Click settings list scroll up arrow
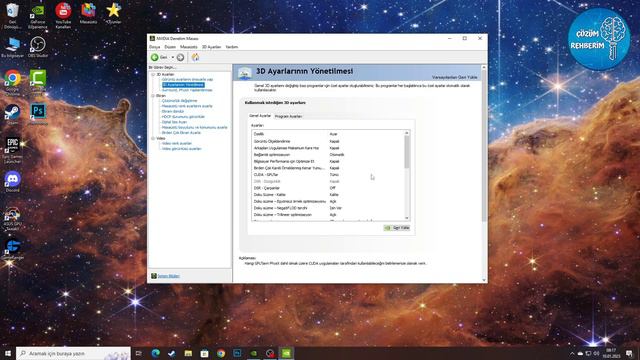The height and width of the screenshot is (360, 640). (407, 133)
